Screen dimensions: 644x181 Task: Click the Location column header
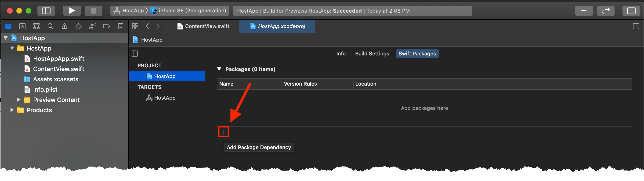coord(492,84)
